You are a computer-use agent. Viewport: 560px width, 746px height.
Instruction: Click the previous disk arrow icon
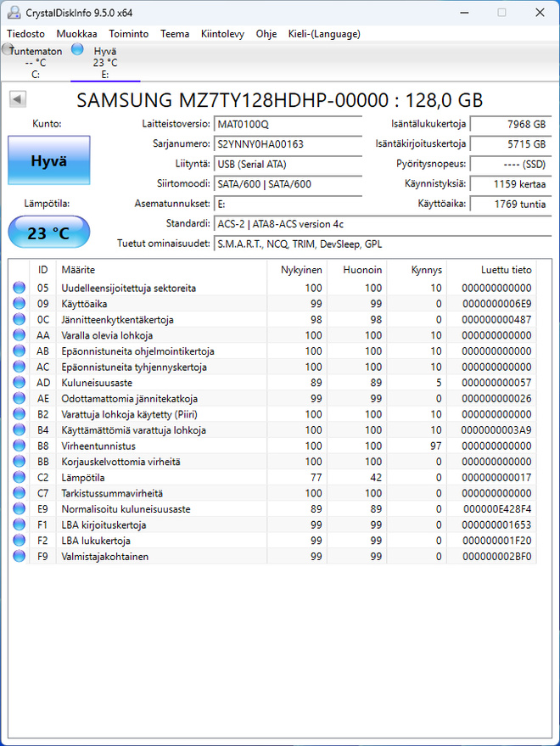pos(18,99)
